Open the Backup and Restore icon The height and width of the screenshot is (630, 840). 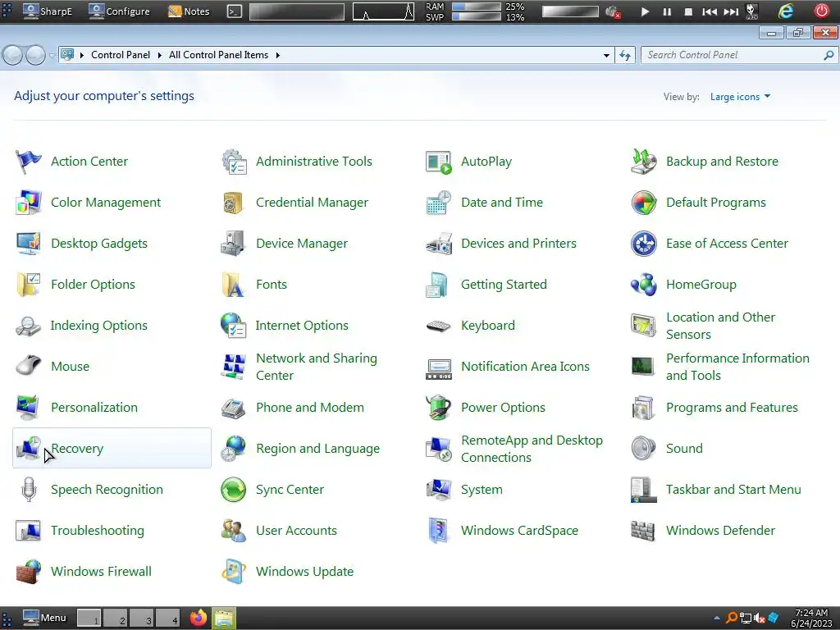[643, 162]
